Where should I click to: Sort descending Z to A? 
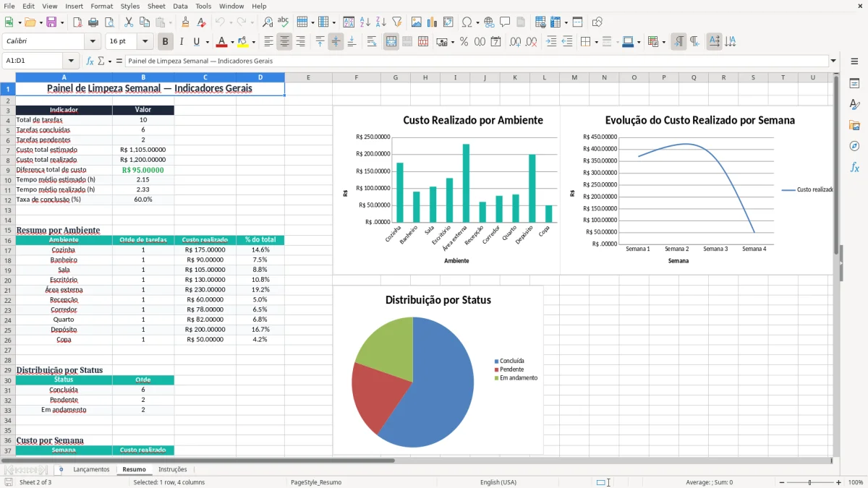(381, 22)
